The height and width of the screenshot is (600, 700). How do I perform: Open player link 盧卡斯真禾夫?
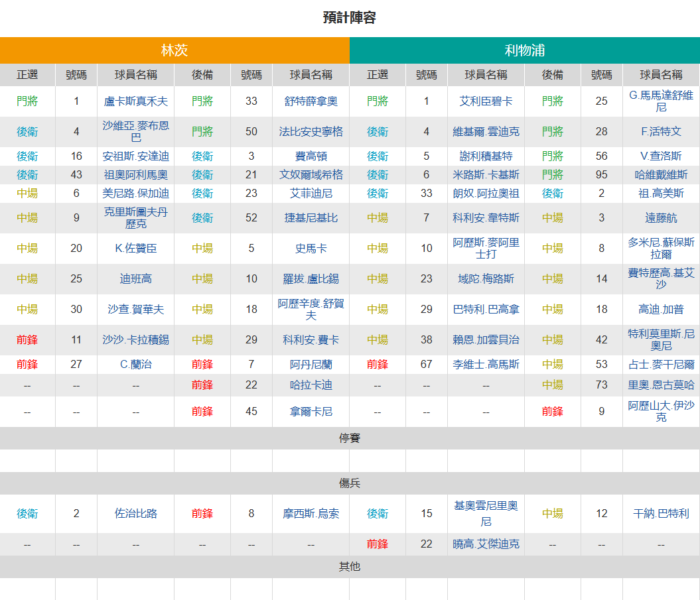click(x=136, y=101)
